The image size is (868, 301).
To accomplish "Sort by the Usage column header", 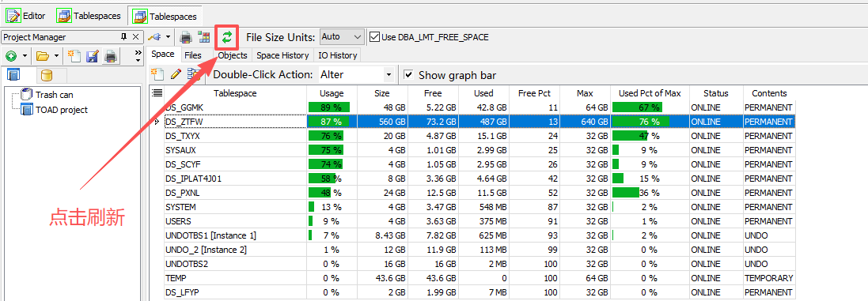I will 332,93.
